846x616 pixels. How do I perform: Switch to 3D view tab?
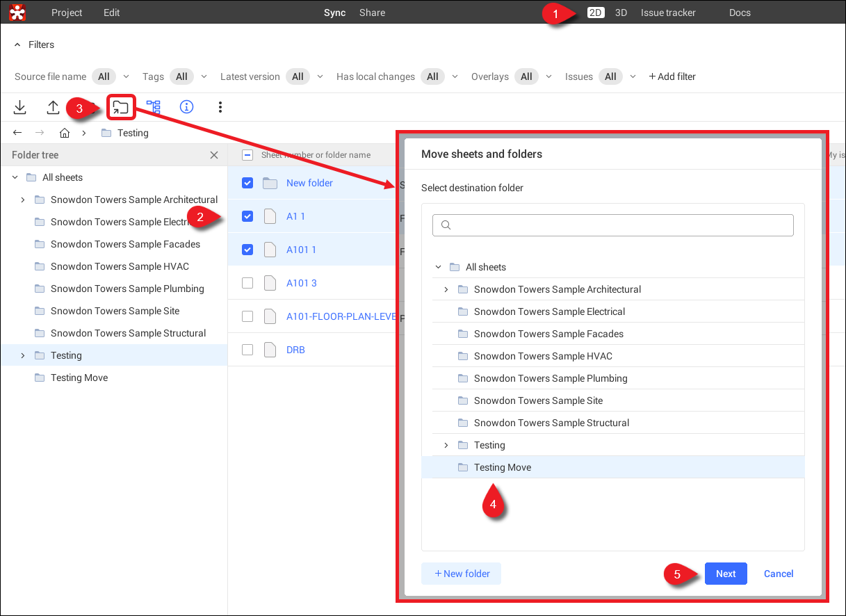621,13
